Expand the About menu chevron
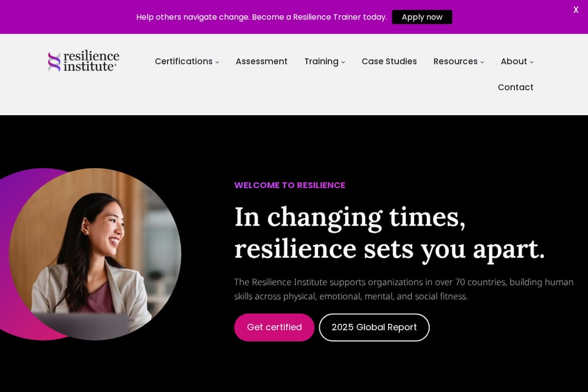Viewport: 588px width, 392px height. point(532,62)
